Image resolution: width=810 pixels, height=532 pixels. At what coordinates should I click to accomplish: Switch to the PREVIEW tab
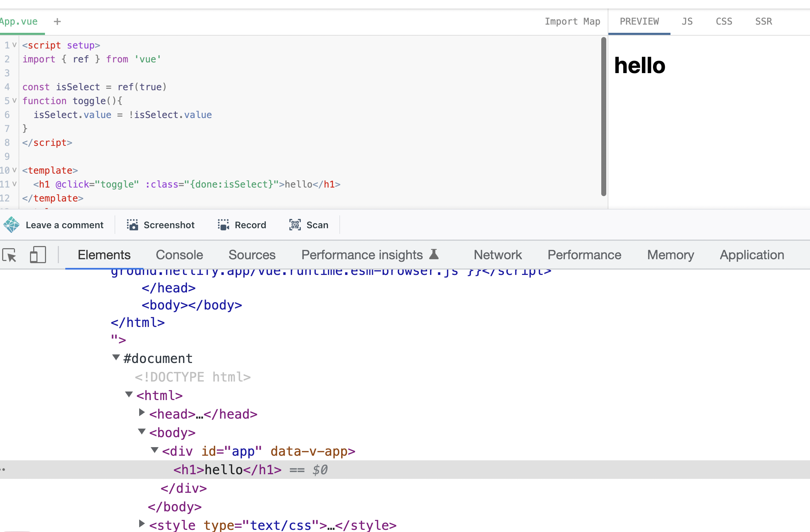pyautogui.click(x=639, y=22)
